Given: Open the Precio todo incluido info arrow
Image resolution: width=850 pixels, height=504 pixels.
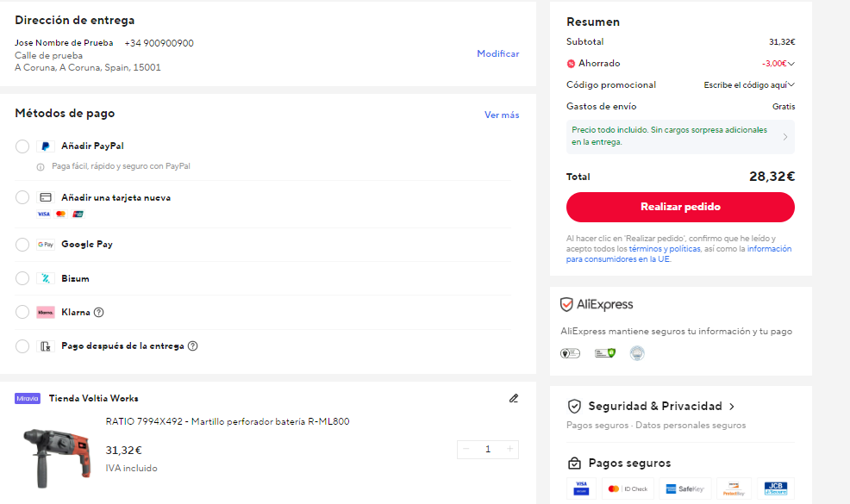Looking at the screenshot, I should tap(785, 137).
